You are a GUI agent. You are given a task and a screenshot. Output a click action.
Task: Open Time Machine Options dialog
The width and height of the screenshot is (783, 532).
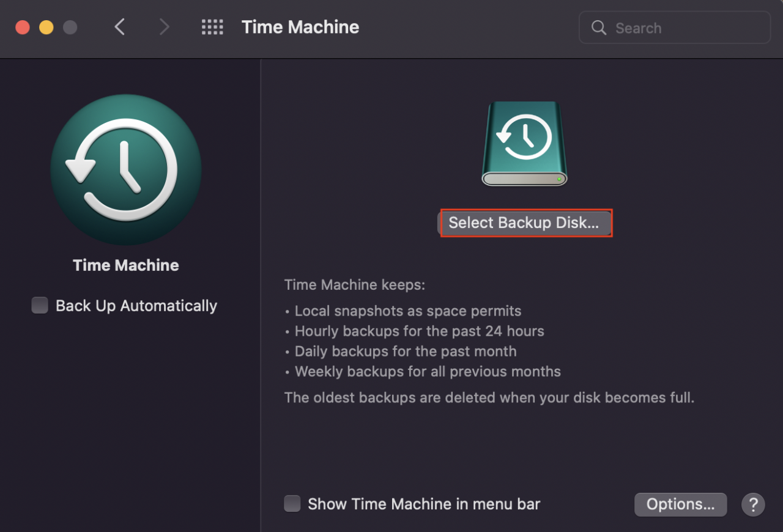tap(680, 504)
